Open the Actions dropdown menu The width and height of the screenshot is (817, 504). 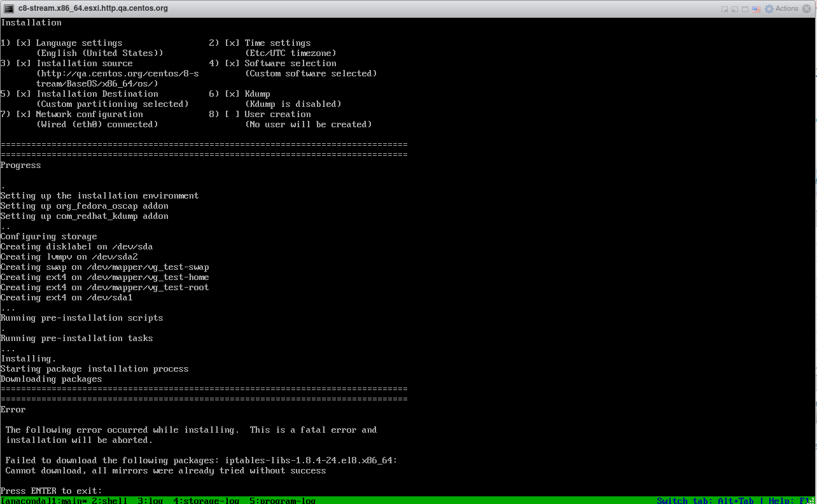[786, 9]
